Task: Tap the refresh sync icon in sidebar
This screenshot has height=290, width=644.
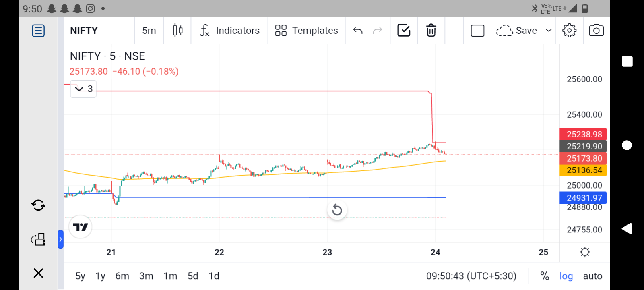Action: pyautogui.click(x=38, y=205)
